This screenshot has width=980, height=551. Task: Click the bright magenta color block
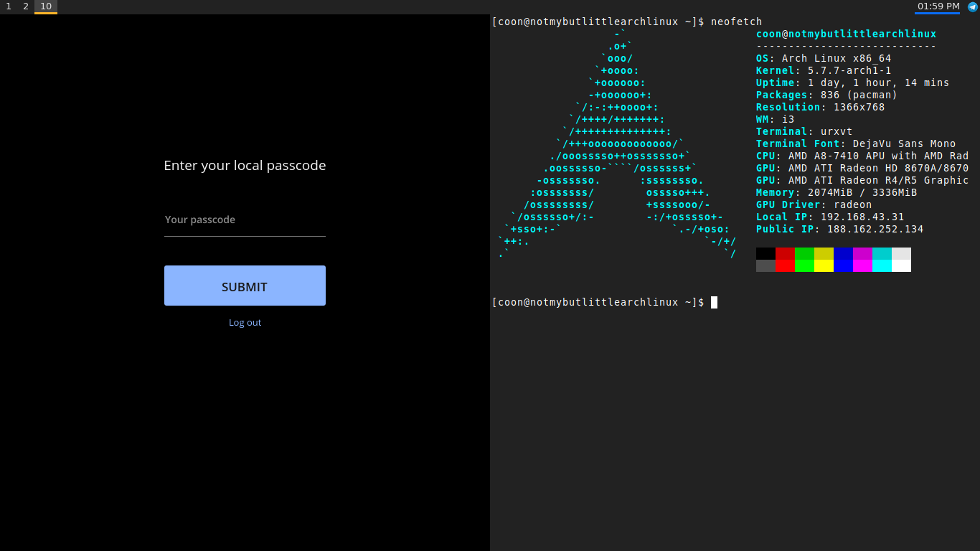coord(862,266)
